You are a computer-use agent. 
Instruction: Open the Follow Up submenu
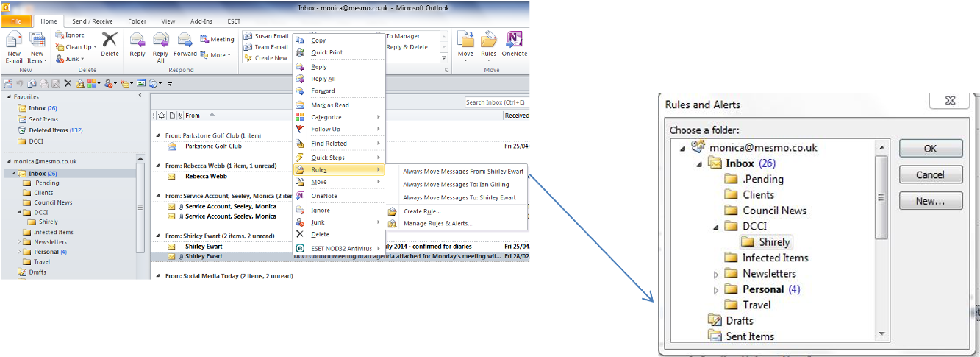point(339,129)
